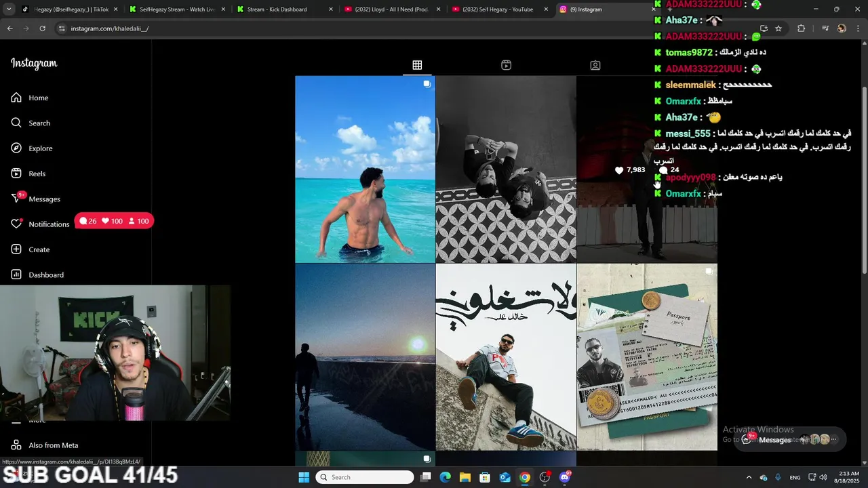Open File Explorer from the taskbar

click(x=465, y=477)
